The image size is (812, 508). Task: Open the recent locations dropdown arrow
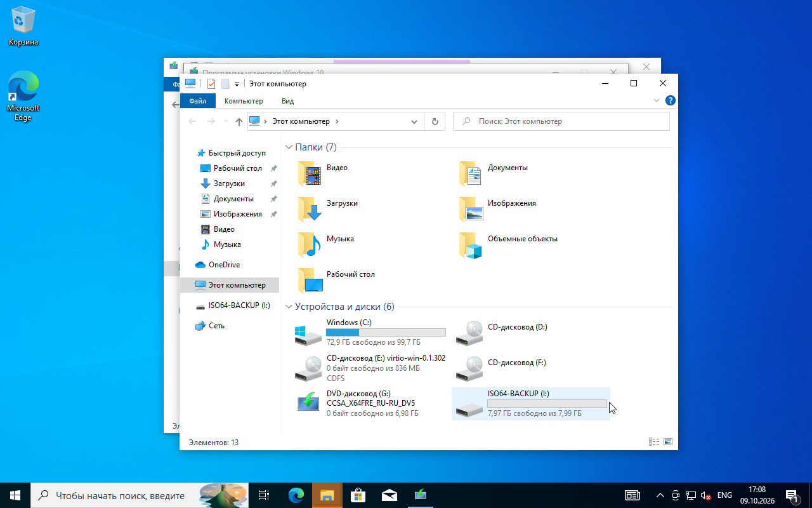click(x=226, y=121)
